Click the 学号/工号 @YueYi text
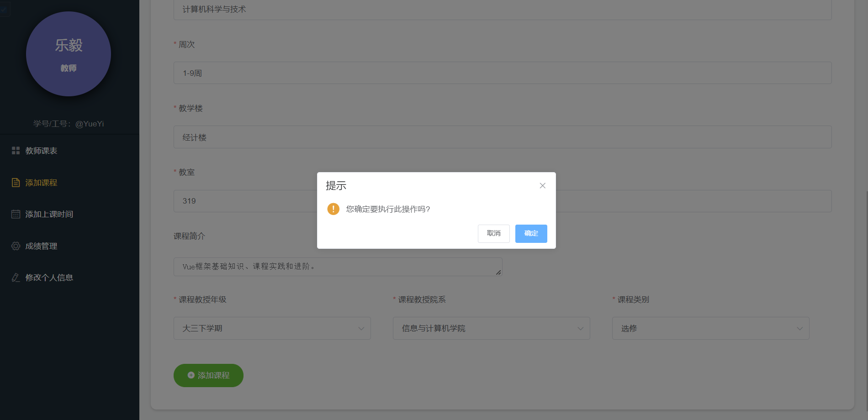 (x=69, y=124)
